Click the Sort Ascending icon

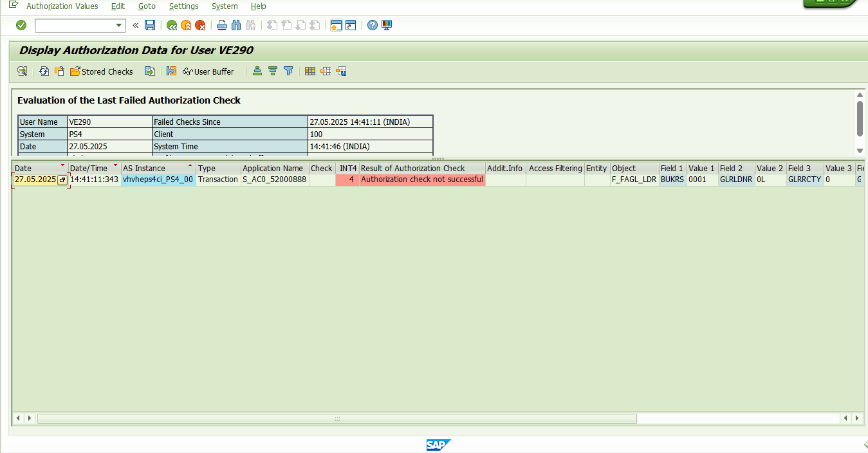tap(257, 71)
